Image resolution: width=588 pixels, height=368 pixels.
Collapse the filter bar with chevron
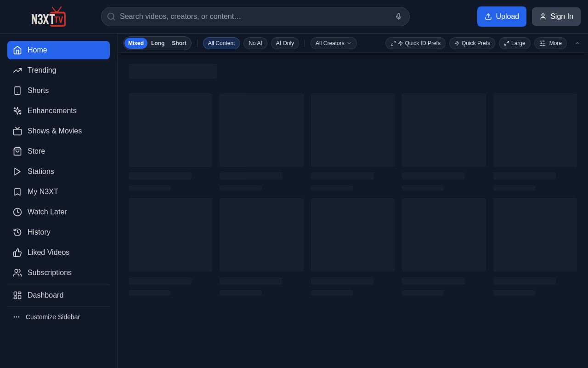click(x=577, y=43)
